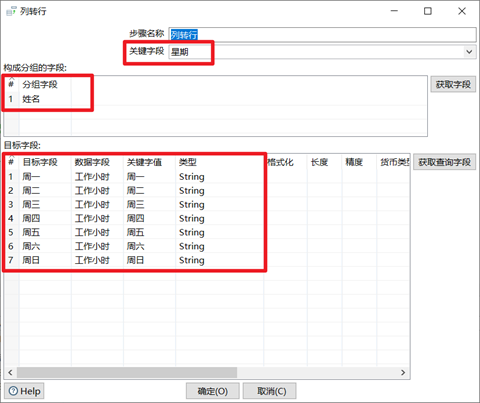This screenshot has height=403, width=480.
Task: Click the left scrollbar arrow
Action: coord(10,372)
